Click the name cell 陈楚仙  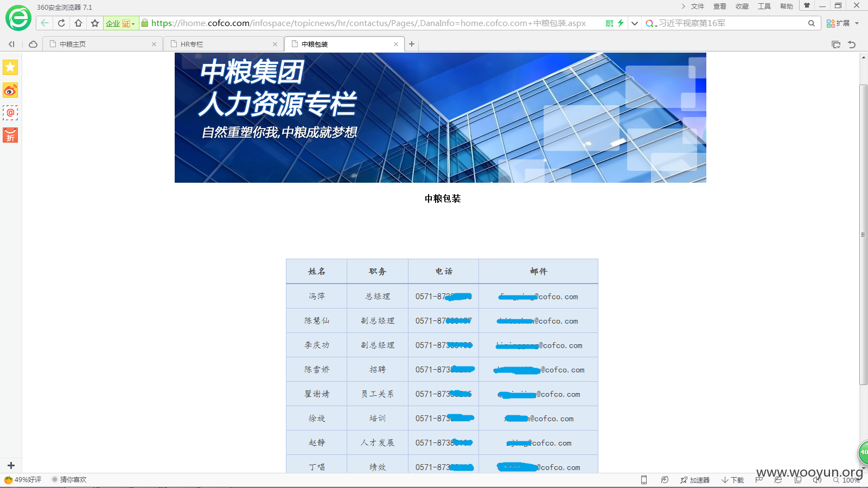tap(317, 320)
